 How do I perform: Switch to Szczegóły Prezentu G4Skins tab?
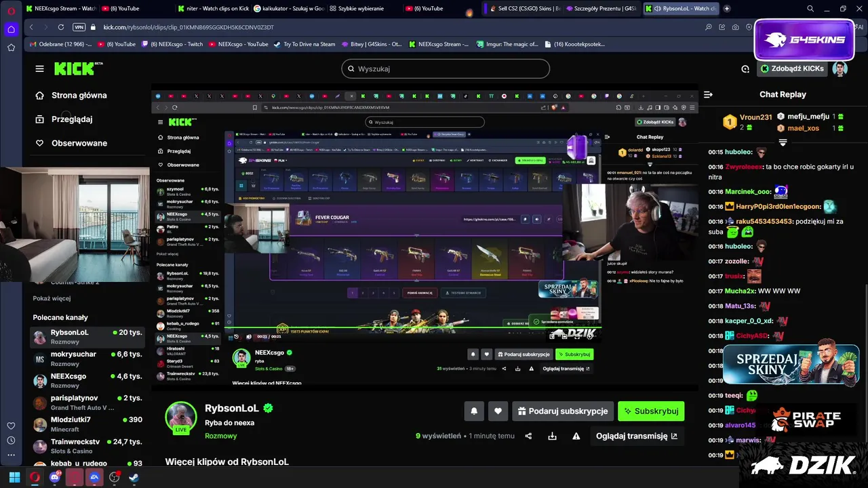600,8
